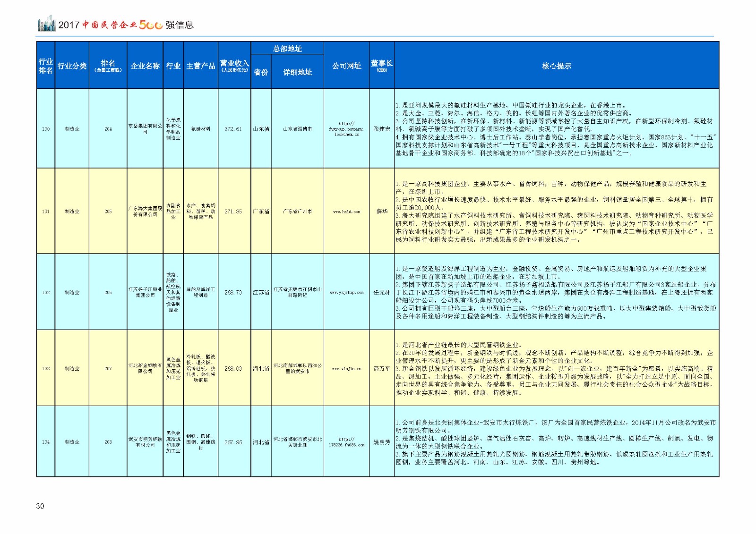The height and width of the screenshot is (534, 756).
Task: Click national rank cell '205'
Action: point(108,212)
